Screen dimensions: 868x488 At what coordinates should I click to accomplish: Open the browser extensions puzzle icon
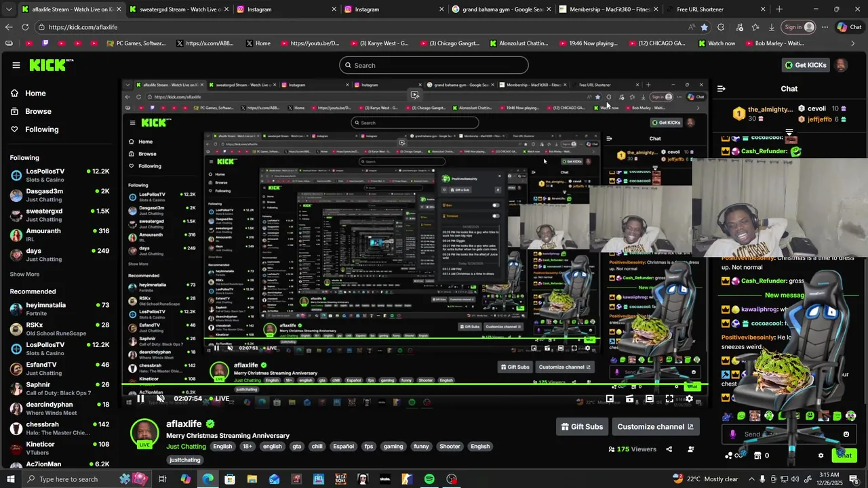click(721, 27)
